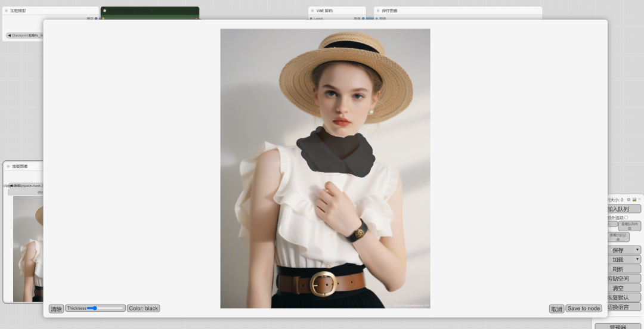The image size is (644, 329).
Task: Expand the 加载 load dropdown arrow
Action: tap(637, 259)
